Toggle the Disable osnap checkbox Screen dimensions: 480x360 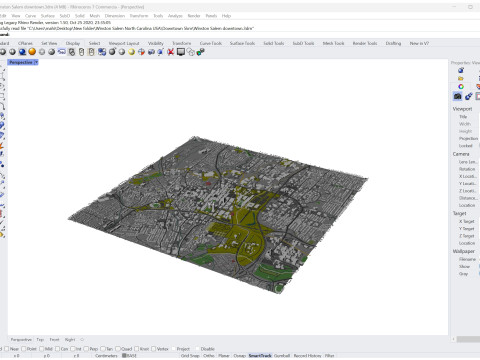(198, 349)
